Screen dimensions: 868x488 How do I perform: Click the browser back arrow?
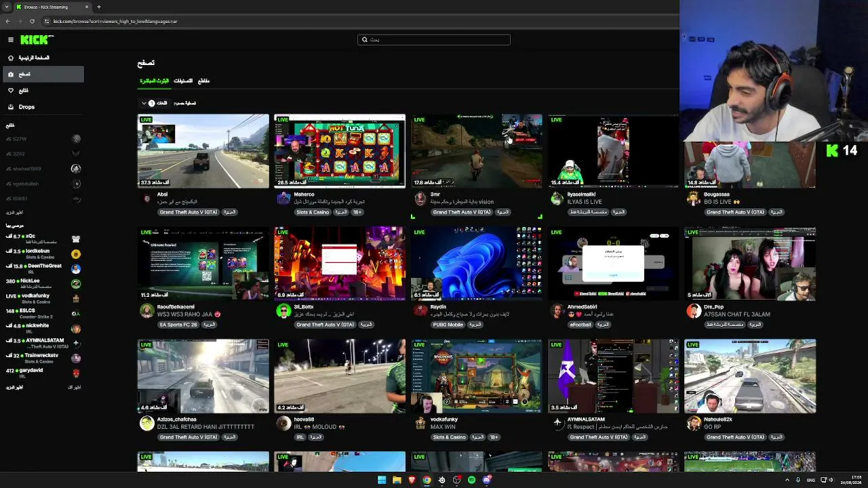(x=8, y=21)
